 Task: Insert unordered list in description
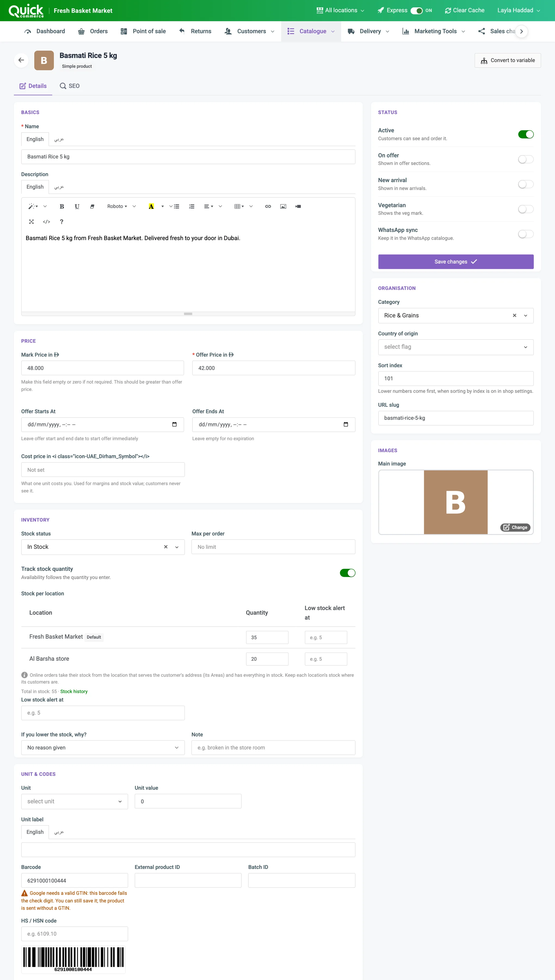click(177, 206)
